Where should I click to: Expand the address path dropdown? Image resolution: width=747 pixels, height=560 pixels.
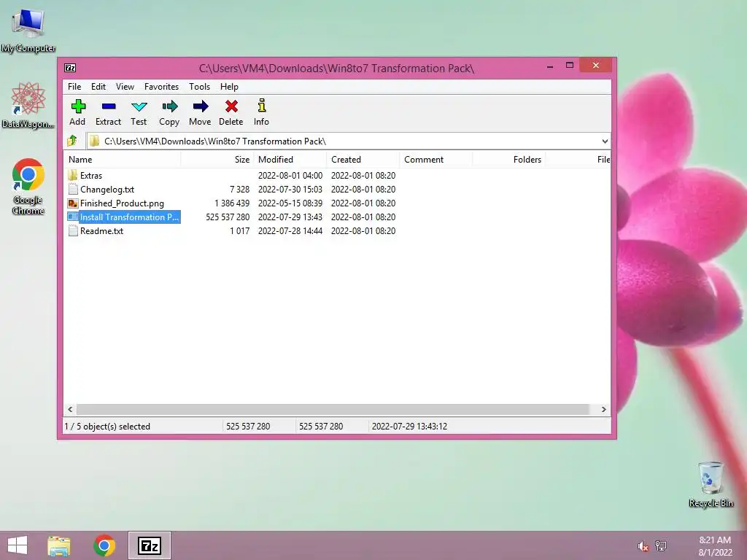(605, 141)
